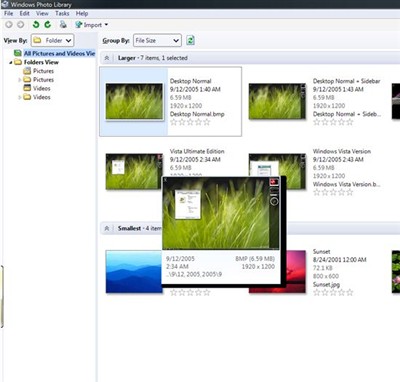Viewport: 400px width, 382px height.
Task: Click the Larger group header text
Action: (x=153, y=58)
